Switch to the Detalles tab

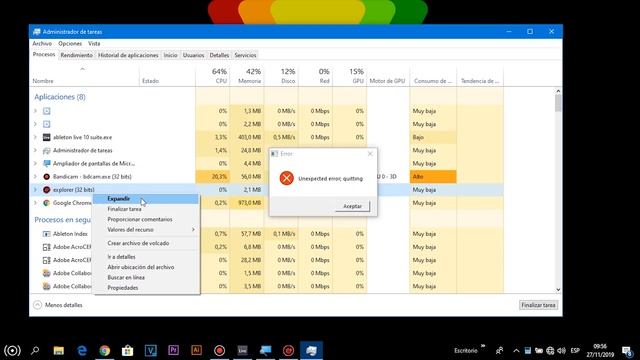click(x=219, y=55)
